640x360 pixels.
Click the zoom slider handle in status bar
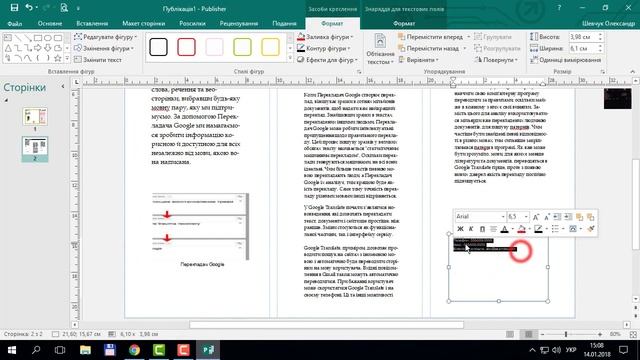click(566, 334)
